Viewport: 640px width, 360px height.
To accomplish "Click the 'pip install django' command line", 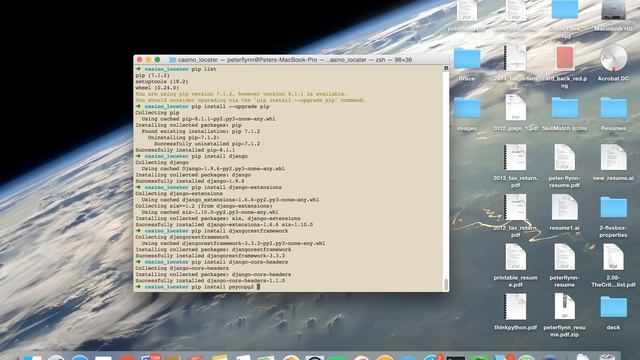I will [192, 156].
